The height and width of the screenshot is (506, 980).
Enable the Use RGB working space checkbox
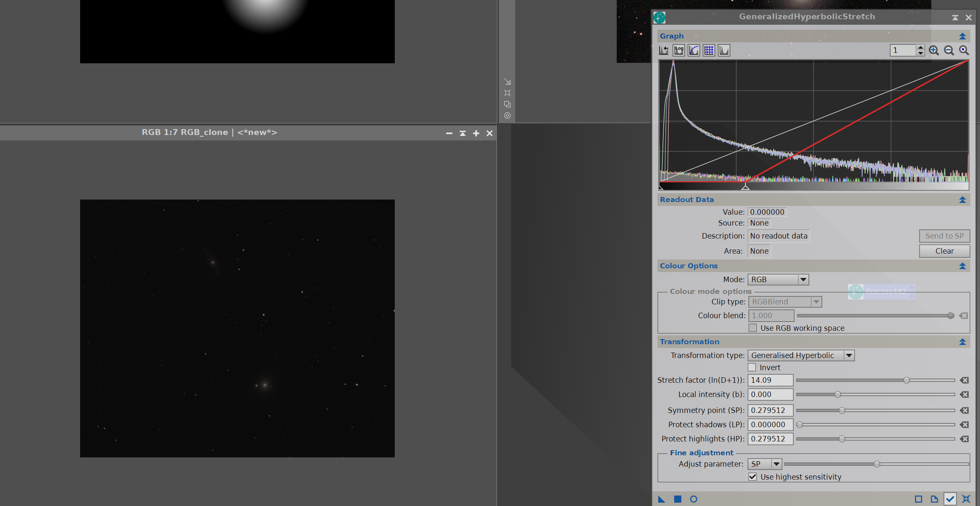pos(753,328)
